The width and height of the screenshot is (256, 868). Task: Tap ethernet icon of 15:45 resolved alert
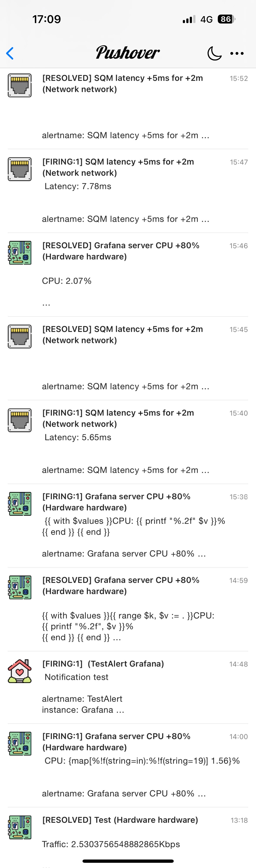click(x=20, y=336)
